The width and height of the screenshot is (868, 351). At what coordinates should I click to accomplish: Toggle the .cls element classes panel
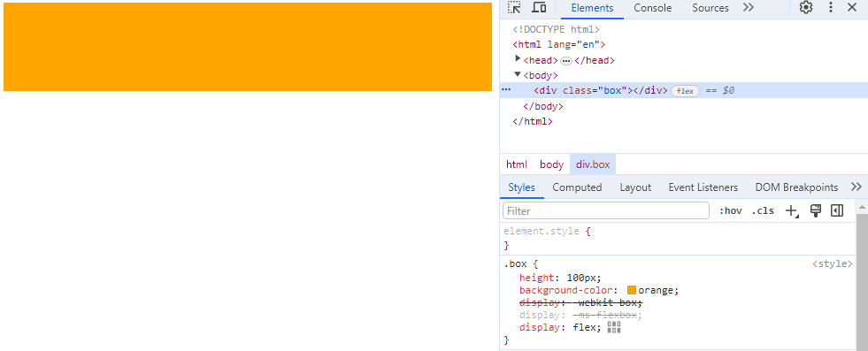point(763,210)
